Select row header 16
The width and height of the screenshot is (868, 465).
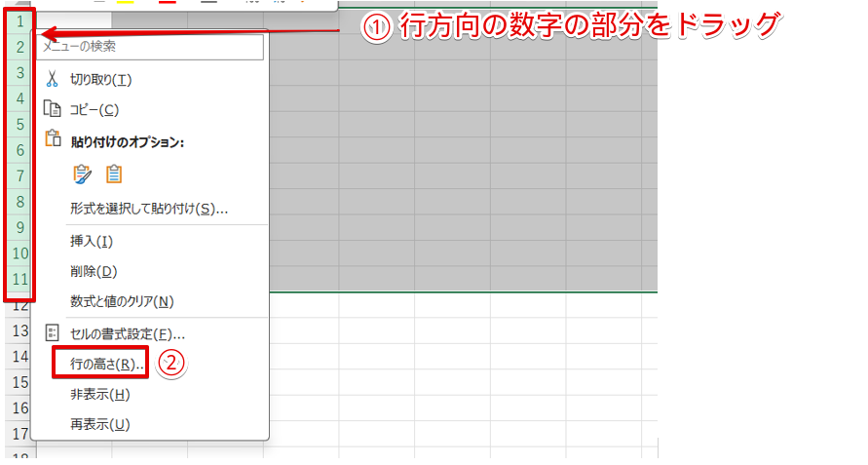pos(19,407)
